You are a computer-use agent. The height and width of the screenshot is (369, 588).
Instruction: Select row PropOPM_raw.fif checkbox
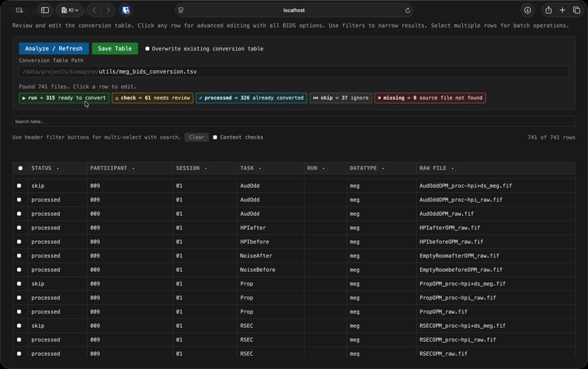[x=19, y=311]
